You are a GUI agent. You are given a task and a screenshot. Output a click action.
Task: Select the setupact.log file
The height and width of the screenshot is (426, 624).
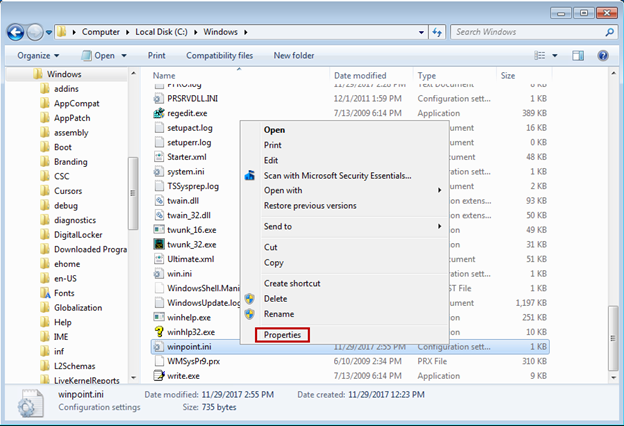pyautogui.click(x=190, y=128)
